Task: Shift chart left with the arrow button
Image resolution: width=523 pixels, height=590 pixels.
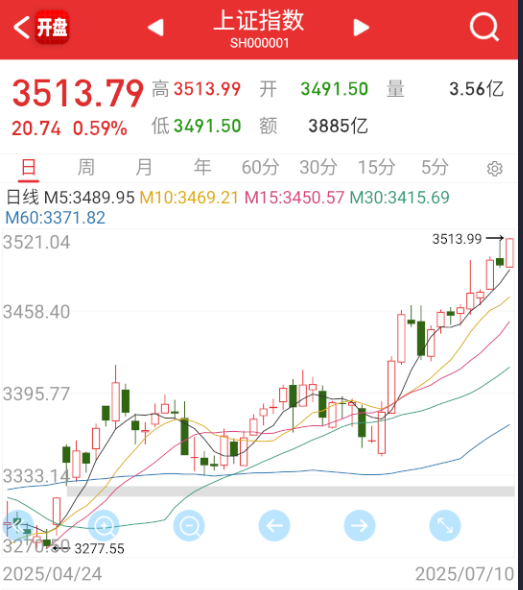Action: click(274, 526)
